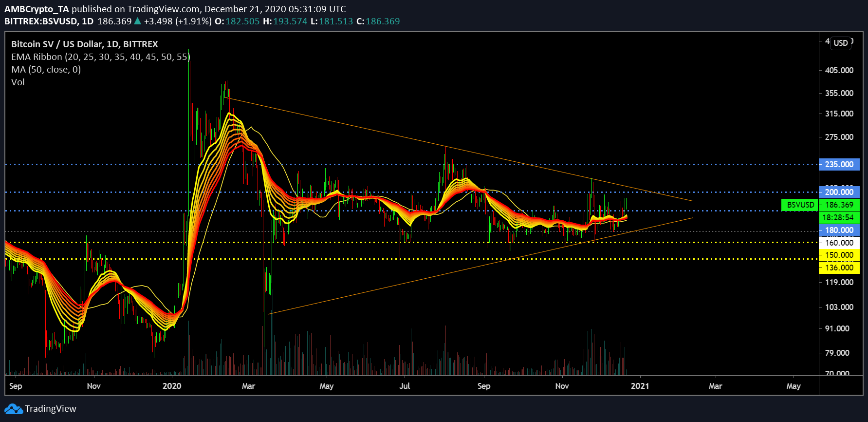The image size is (868, 422).
Task: Click the 160.000 white price label
Action: click(x=839, y=243)
